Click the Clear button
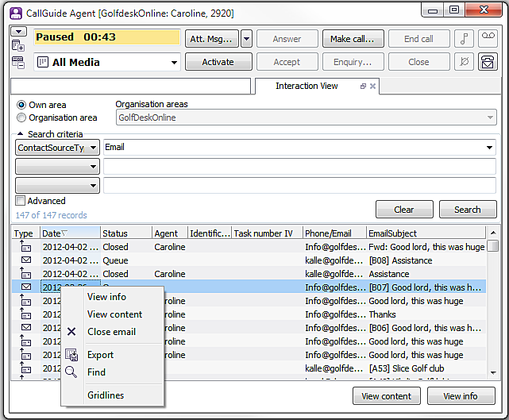 click(404, 210)
